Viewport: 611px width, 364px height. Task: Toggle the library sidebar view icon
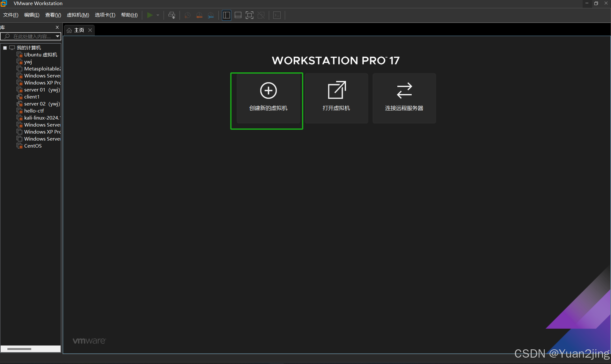pos(226,15)
